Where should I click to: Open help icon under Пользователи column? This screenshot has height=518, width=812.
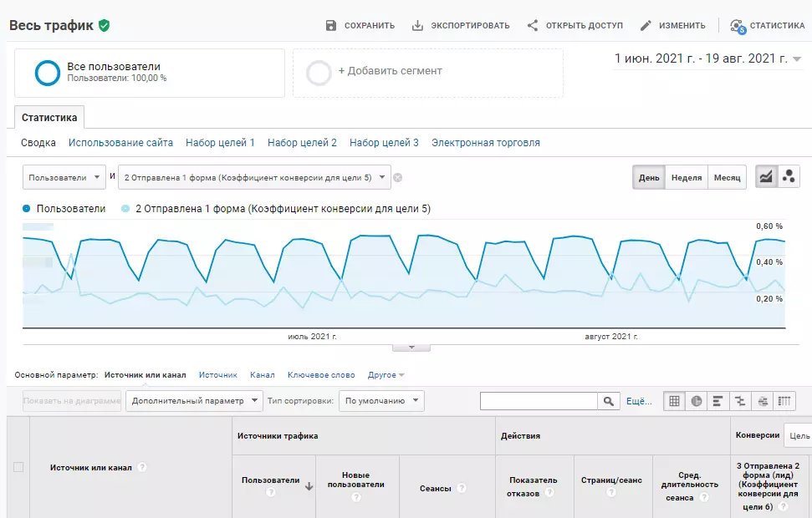tap(270, 492)
